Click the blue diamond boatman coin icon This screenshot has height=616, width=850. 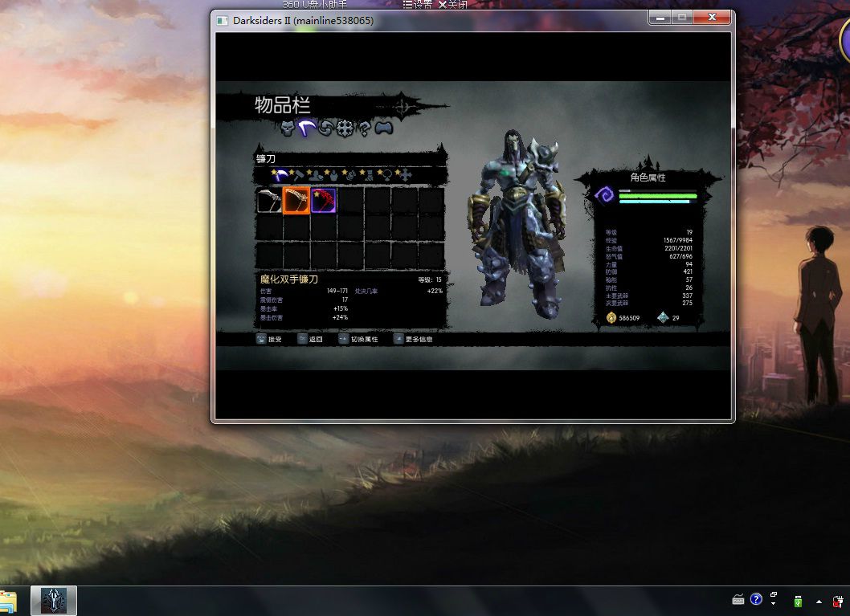[663, 317]
